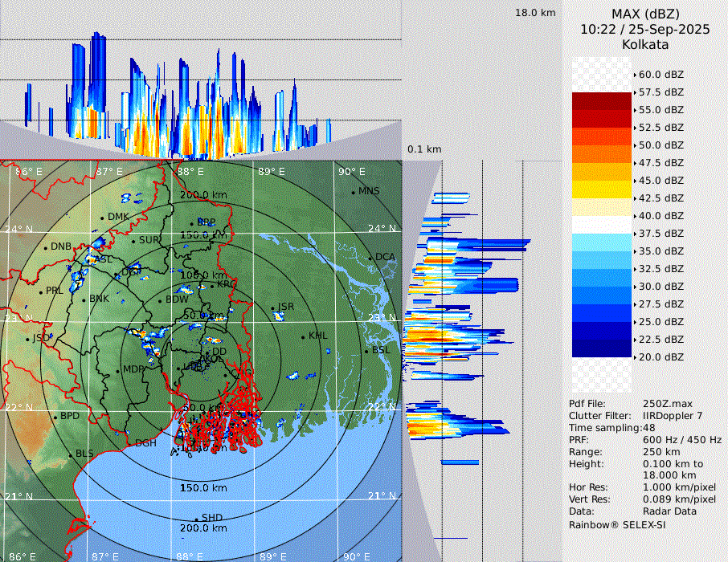Click the 60.0 dBZ legend label

661,75
